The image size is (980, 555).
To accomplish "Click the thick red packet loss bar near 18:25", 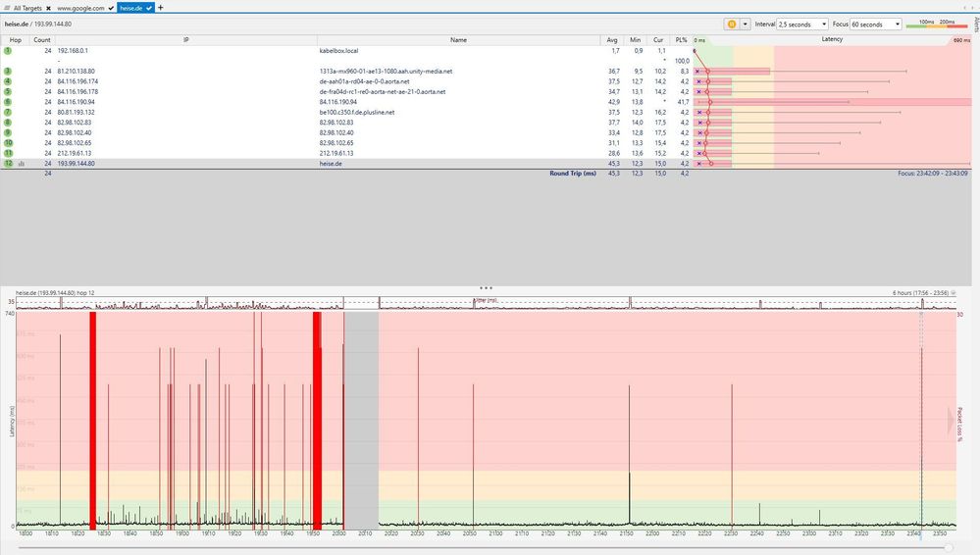I will tap(93, 420).
